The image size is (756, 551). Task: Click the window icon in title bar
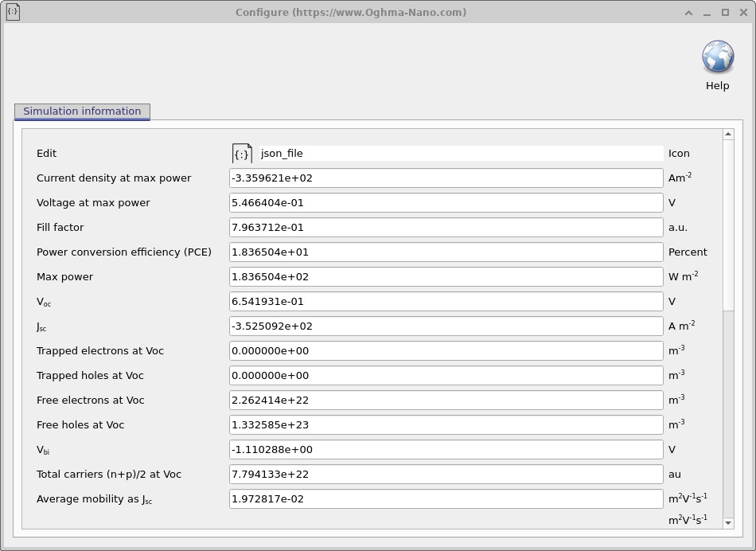pyautogui.click(x=13, y=12)
